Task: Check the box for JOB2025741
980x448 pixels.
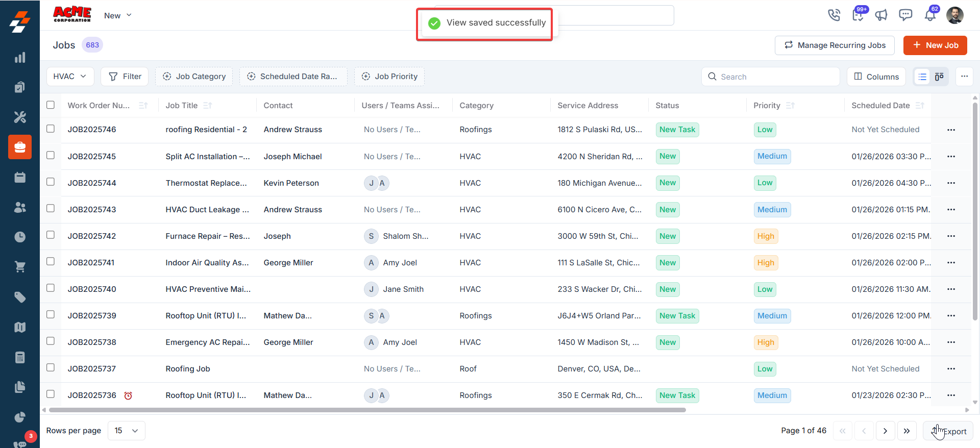Action: pyautogui.click(x=51, y=261)
